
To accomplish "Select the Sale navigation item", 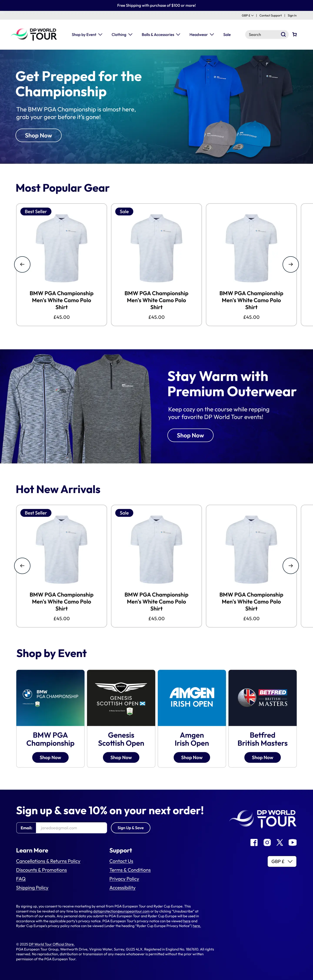I will point(227,35).
